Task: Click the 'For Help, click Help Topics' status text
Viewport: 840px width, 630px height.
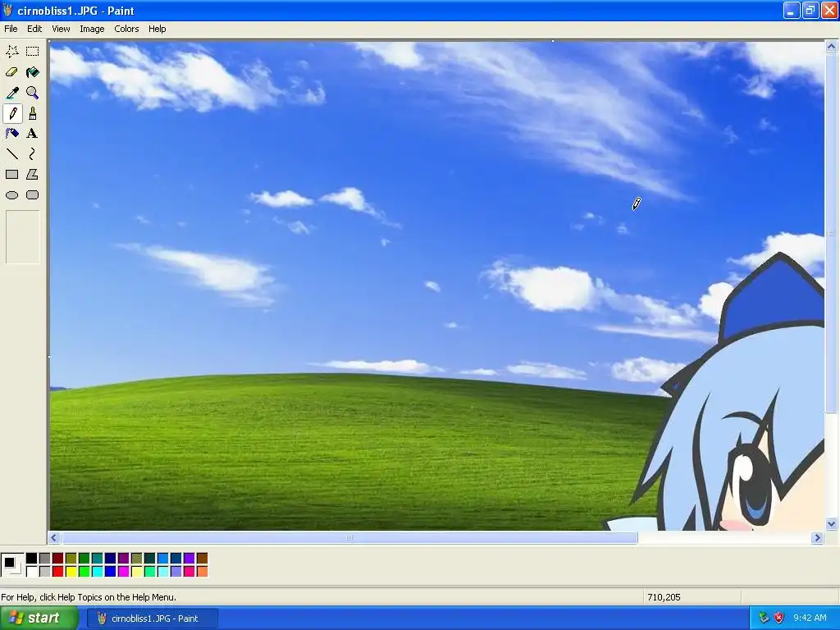Action: (x=89, y=597)
